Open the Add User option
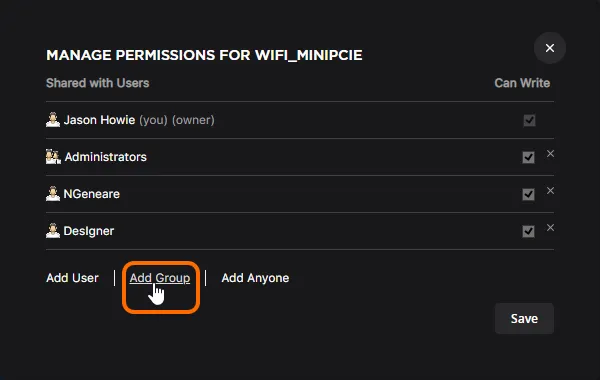The width and height of the screenshot is (600, 380). click(x=72, y=278)
